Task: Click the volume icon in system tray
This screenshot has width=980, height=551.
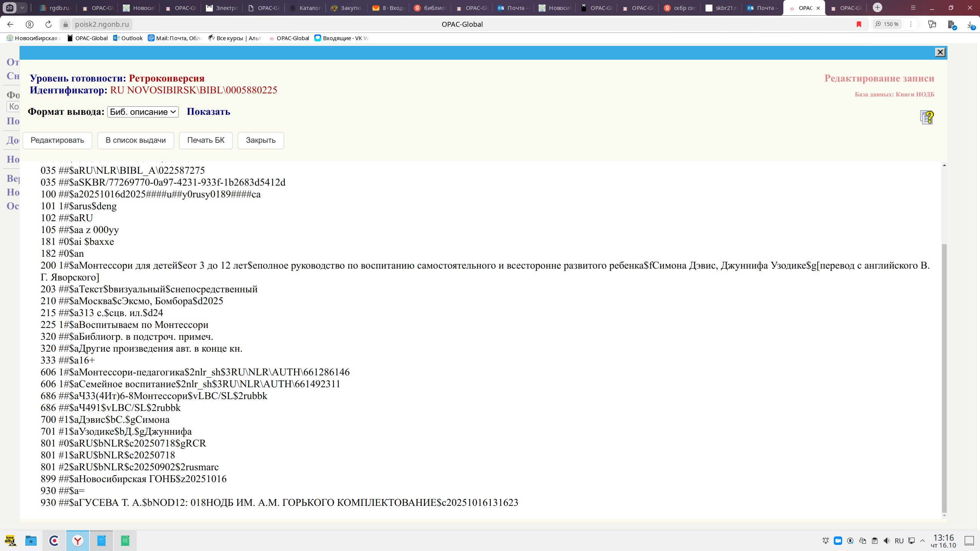Action: [x=887, y=541]
